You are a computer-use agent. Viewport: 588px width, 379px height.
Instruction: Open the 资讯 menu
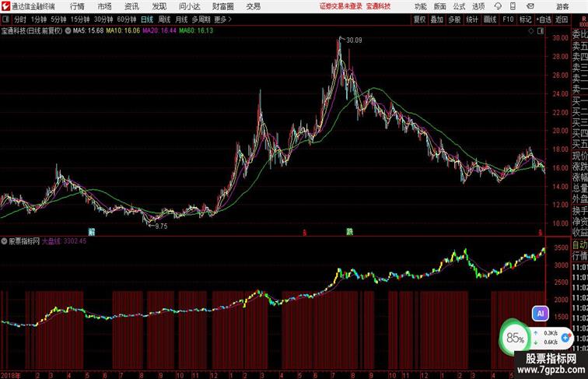[131, 6]
